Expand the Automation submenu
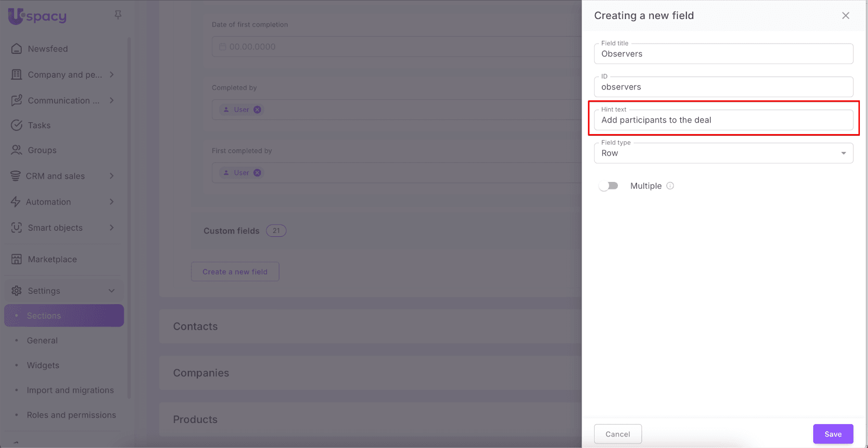 [x=112, y=202]
